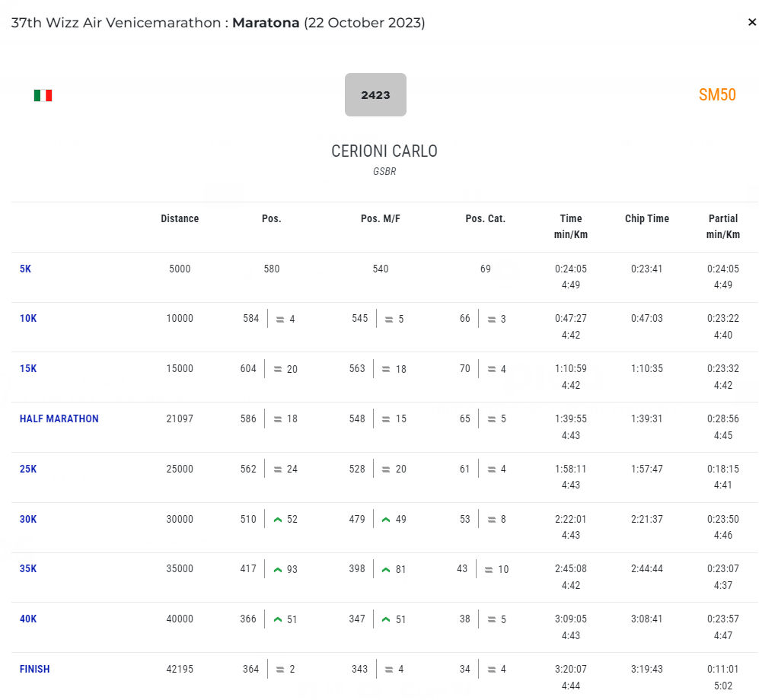759x700 pixels.
Task: Click green up arrow in 35K Pos. M/F column
Action: click(386, 570)
